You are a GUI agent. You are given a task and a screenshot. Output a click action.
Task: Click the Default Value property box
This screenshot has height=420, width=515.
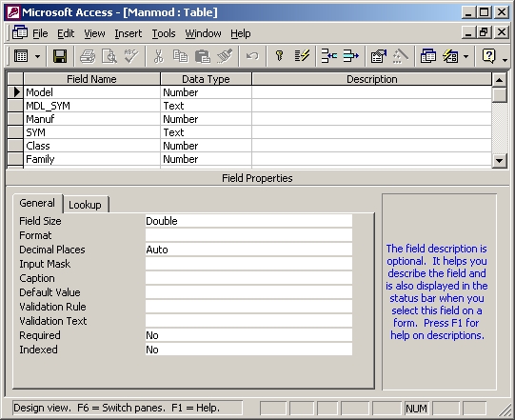pyautogui.click(x=249, y=292)
